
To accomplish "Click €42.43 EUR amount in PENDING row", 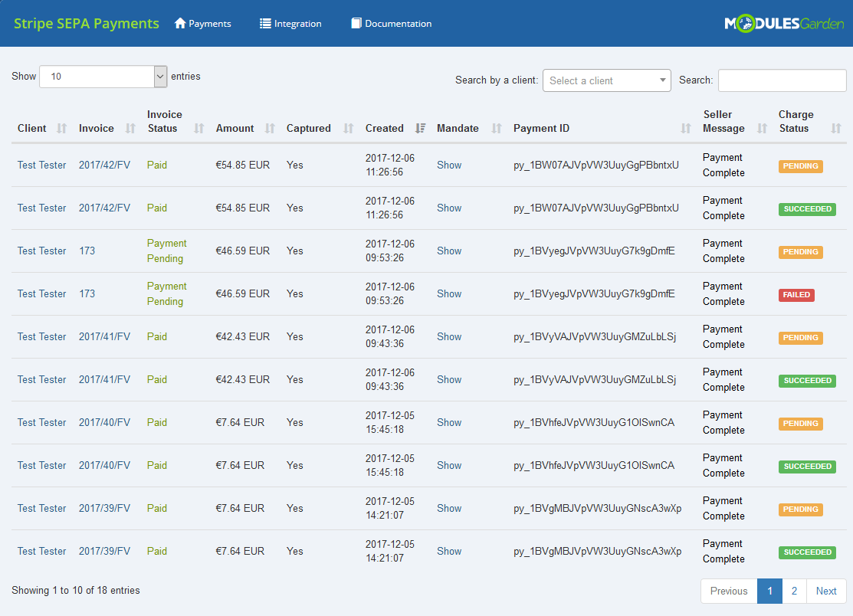I will click(x=243, y=337).
